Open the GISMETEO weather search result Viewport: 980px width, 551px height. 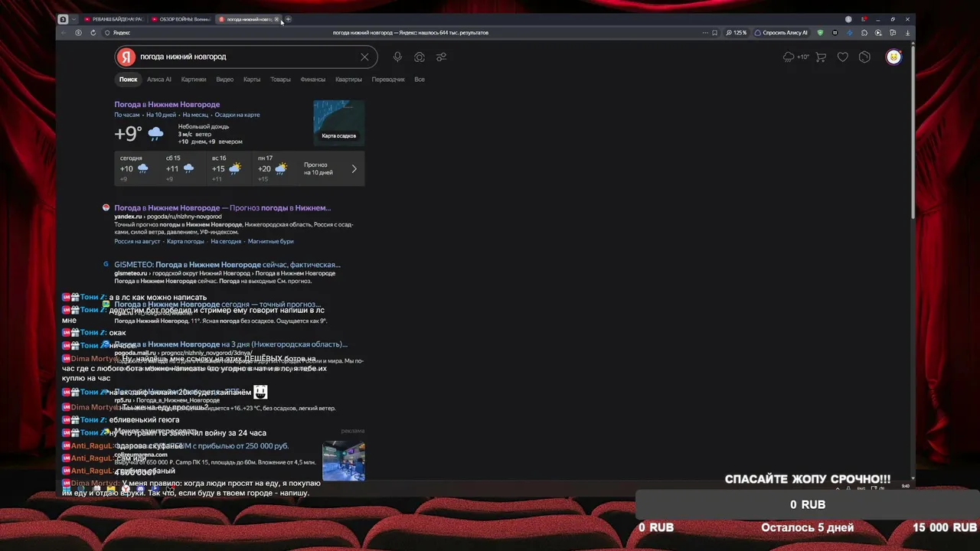[227, 265]
